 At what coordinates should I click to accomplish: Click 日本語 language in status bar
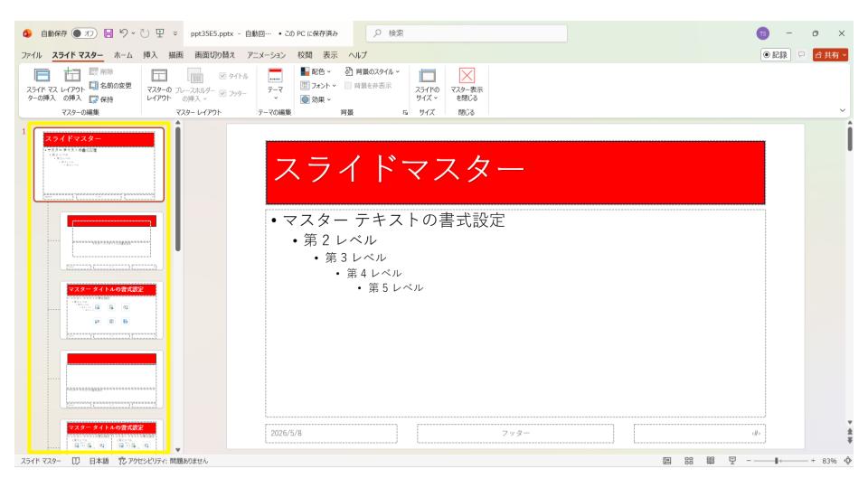tap(99, 460)
